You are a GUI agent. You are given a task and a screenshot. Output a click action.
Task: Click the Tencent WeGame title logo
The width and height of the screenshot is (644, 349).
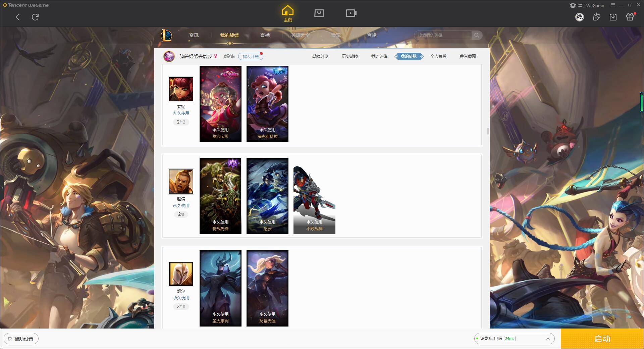(x=26, y=5)
